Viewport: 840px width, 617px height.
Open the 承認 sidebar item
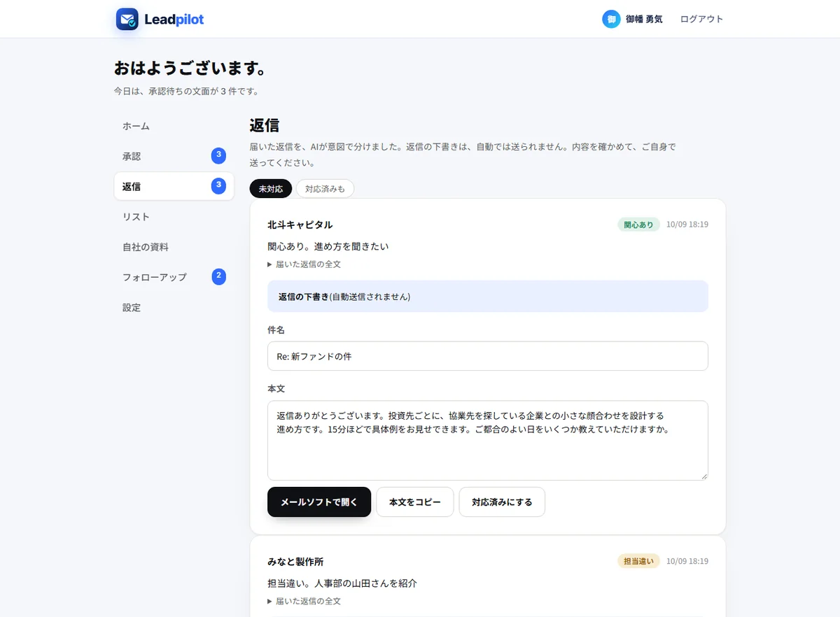(x=174, y=156)
